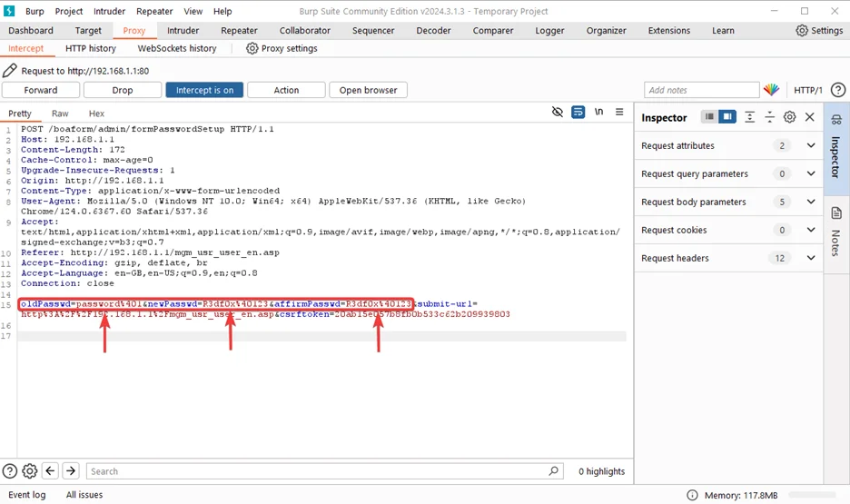Switch Inspector to stacked layout icon

click(709, 116)
